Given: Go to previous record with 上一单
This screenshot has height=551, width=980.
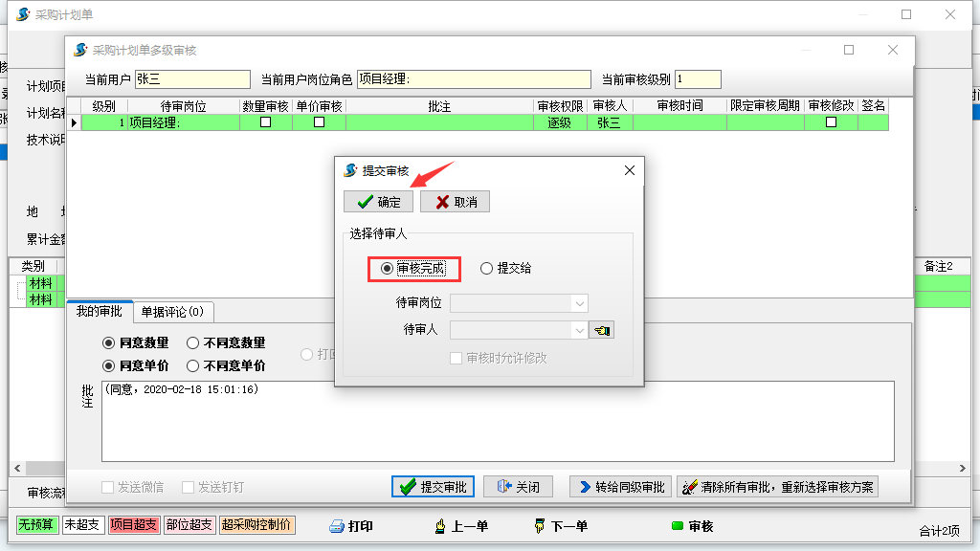Looking at the screenshot, I should pyautogui.click(x=462, y=526).
